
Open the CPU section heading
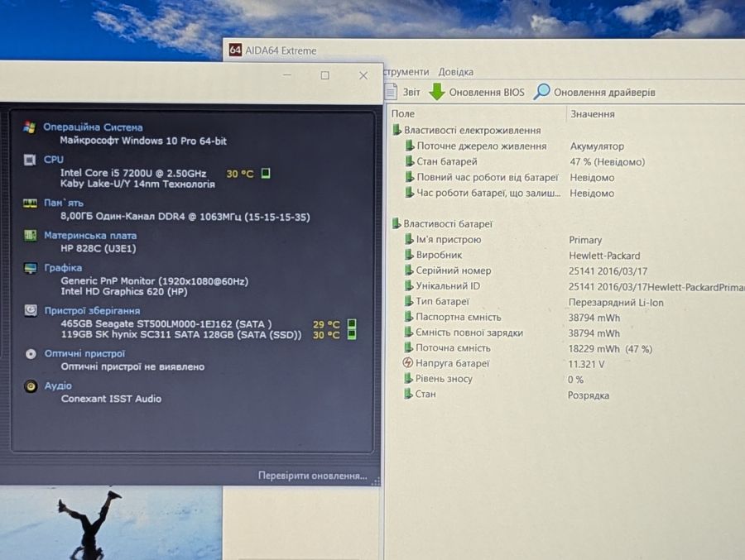pos(53,159)
